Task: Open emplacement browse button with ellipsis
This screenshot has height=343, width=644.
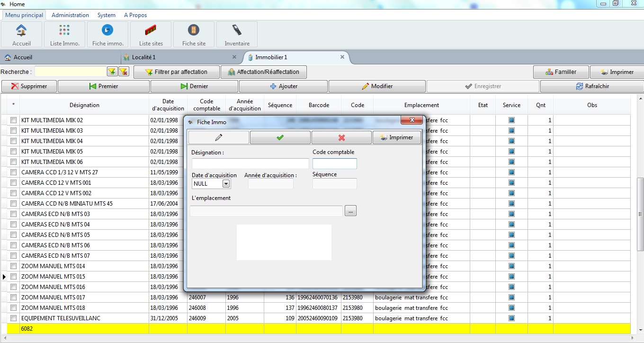Action: coord(350,211)
